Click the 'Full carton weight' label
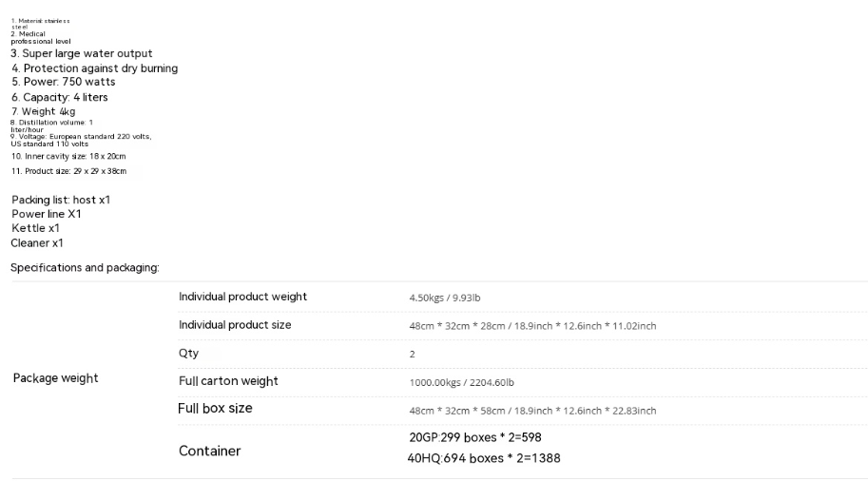Viewport: 868px width, 481px height. pos(228,381)
